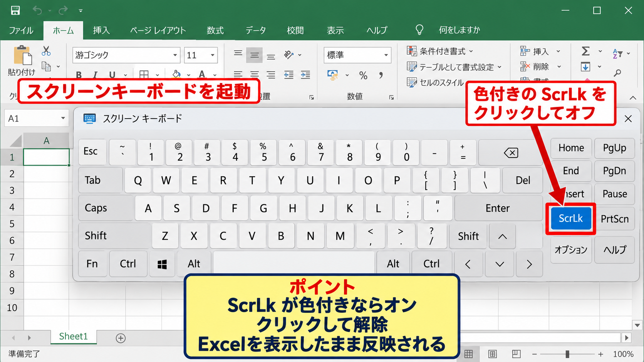Click the zoom slider handle in status bar

[567, 354]
